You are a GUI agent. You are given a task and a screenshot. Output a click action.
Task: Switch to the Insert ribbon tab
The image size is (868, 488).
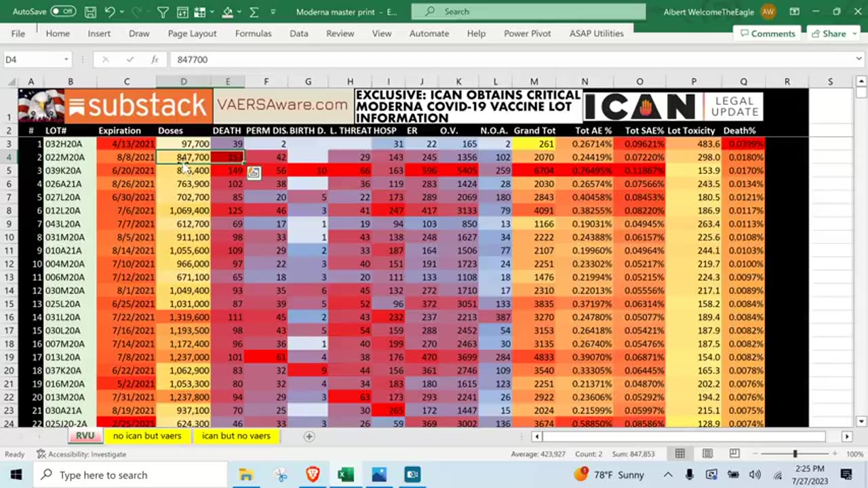tap(99, 33)
